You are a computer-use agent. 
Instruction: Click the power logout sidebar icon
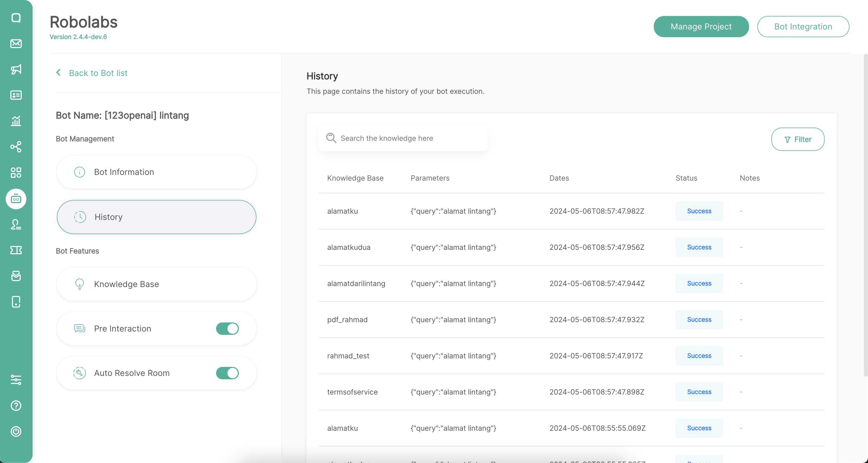pyautogui.click(x=16, y=431)
